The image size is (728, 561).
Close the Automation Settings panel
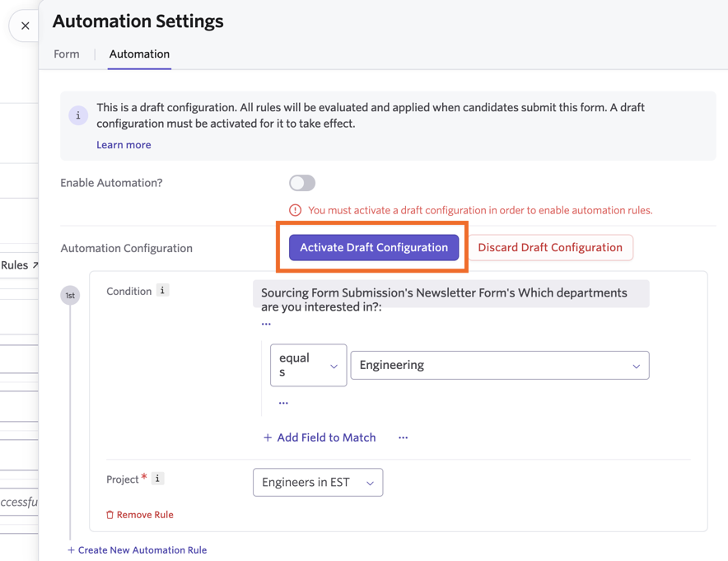25,26
